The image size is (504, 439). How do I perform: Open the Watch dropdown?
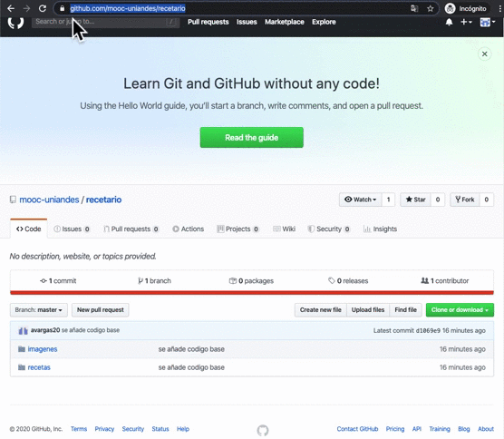[360, 200]
